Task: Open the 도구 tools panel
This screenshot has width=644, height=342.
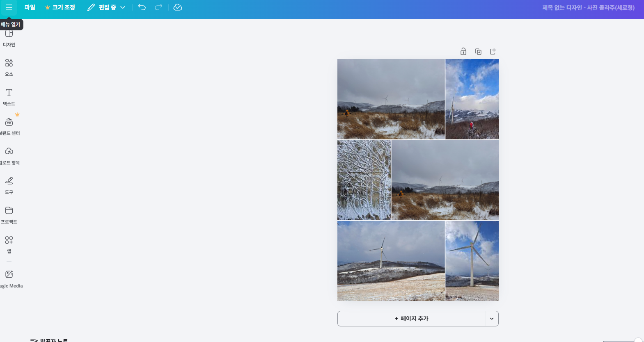Action: [x=9, y=186]
